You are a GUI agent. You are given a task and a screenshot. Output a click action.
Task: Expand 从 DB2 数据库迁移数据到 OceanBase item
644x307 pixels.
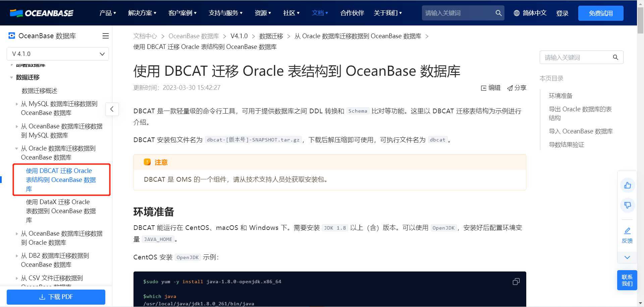(17, 256)
